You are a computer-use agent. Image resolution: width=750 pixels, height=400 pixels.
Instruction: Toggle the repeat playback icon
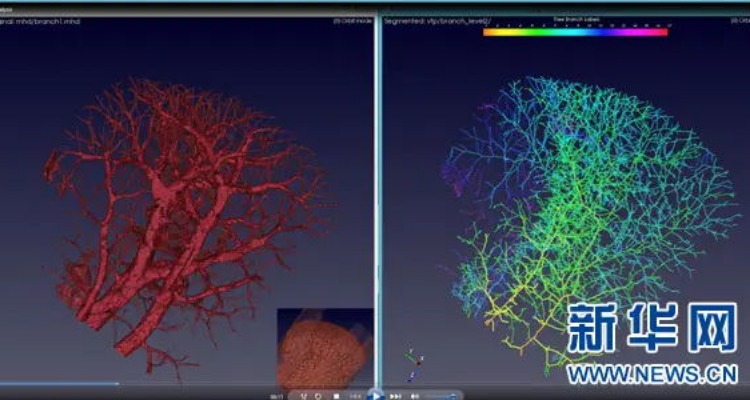(x=319, y=395)
